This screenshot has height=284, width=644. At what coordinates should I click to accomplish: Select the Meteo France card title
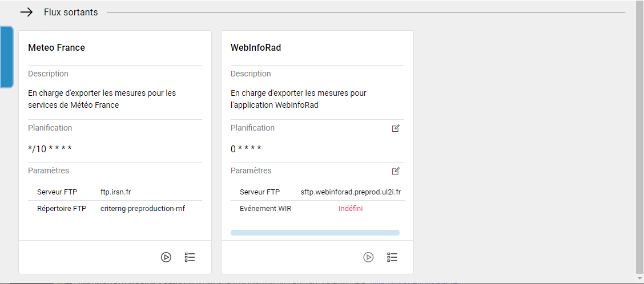57,48
